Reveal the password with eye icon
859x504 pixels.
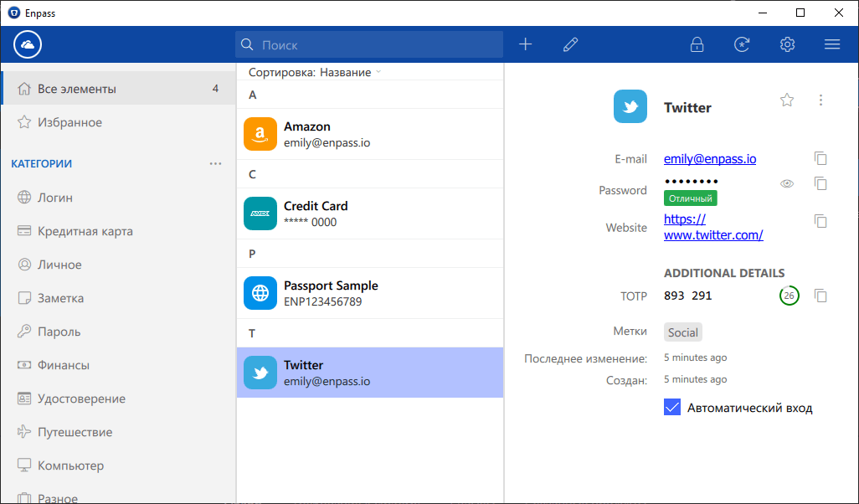(x=787, y=183)
